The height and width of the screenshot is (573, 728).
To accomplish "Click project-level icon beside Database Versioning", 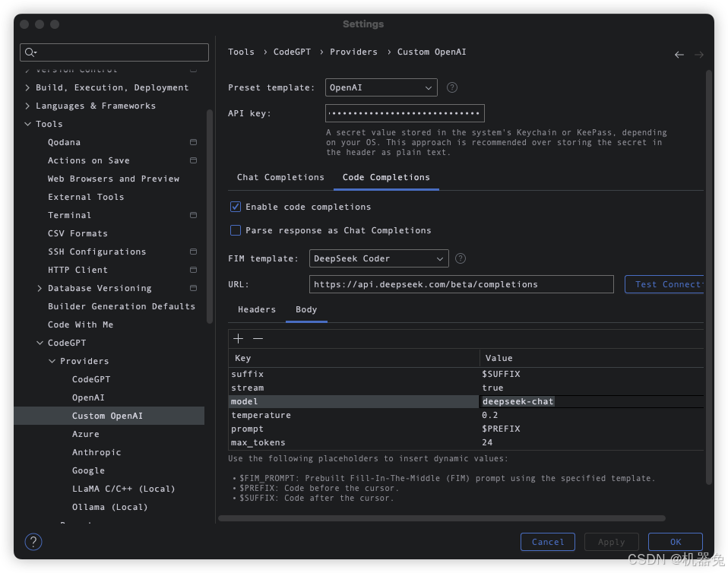I will [193, 288].
